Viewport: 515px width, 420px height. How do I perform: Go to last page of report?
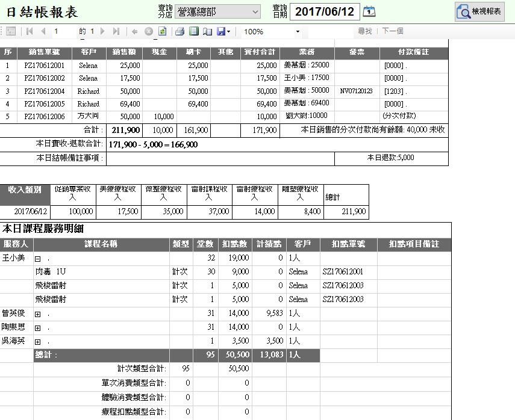pyautogui.click(x=116, y=31)
